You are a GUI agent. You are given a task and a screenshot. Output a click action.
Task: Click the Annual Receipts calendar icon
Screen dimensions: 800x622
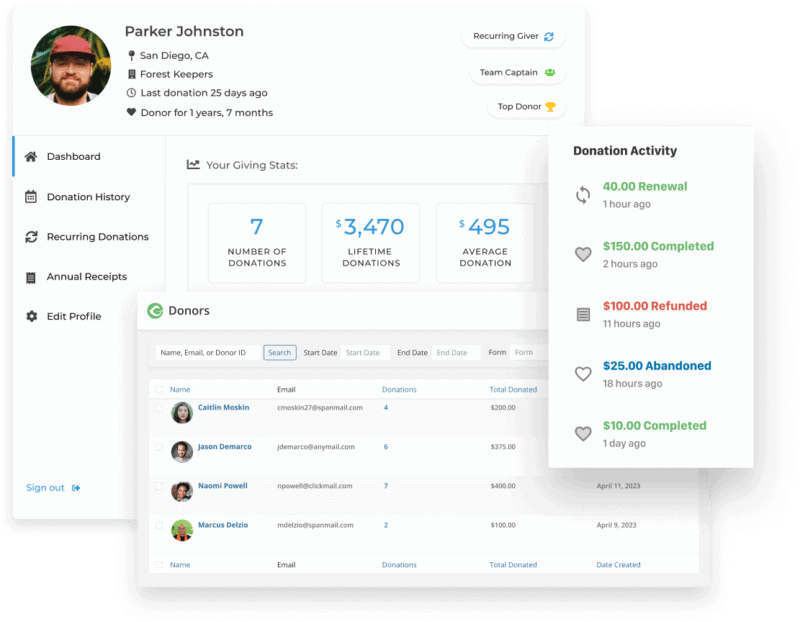pyautogui.click(x=31, y=277)
